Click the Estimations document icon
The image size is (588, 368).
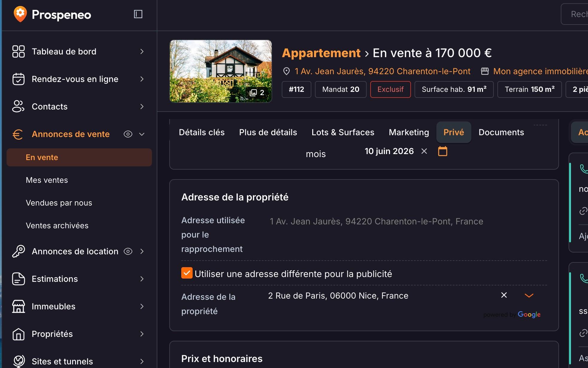(x=18, y=279)
